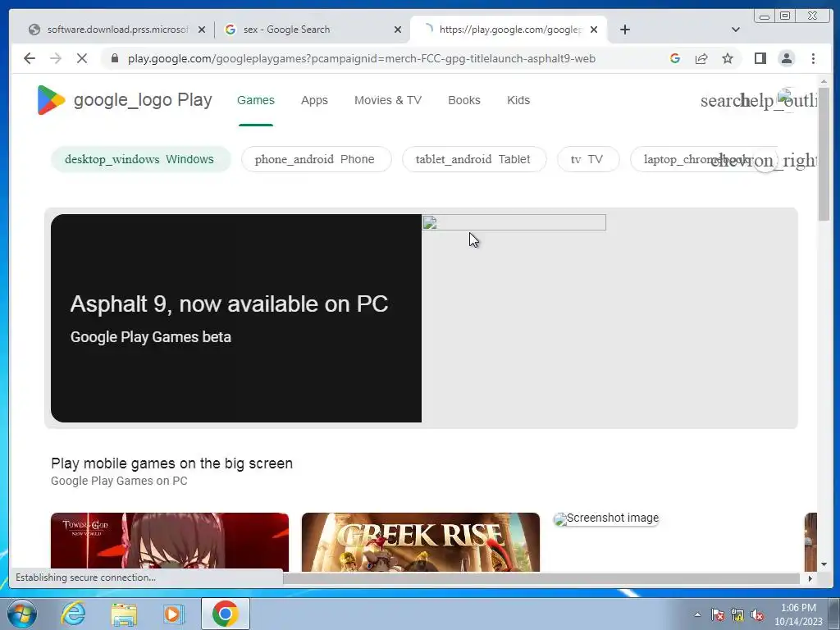This screenshot has height=630, width=840.
Task: Click the scroll up arrow
Action: click(x=824, y=81)
